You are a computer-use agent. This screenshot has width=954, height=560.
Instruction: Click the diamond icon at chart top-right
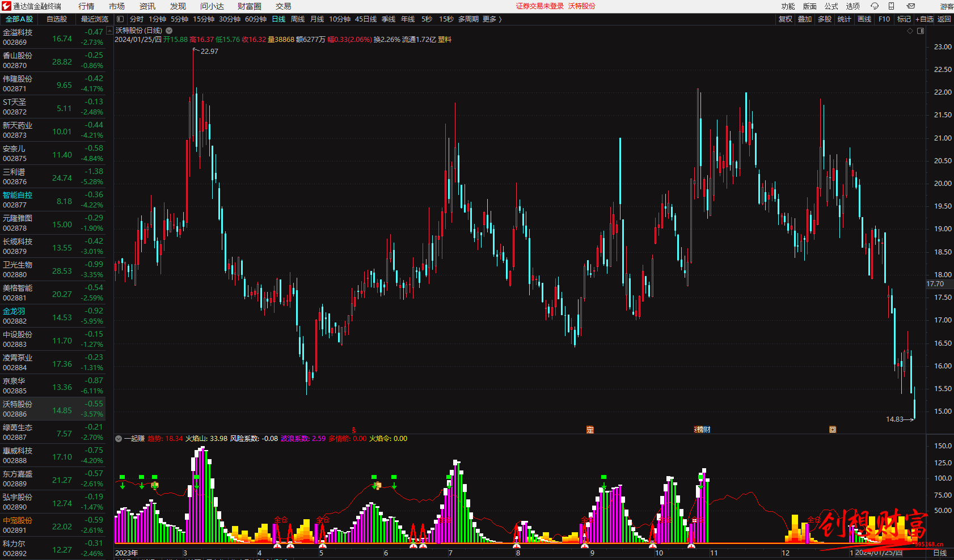[x=910, y=31]
